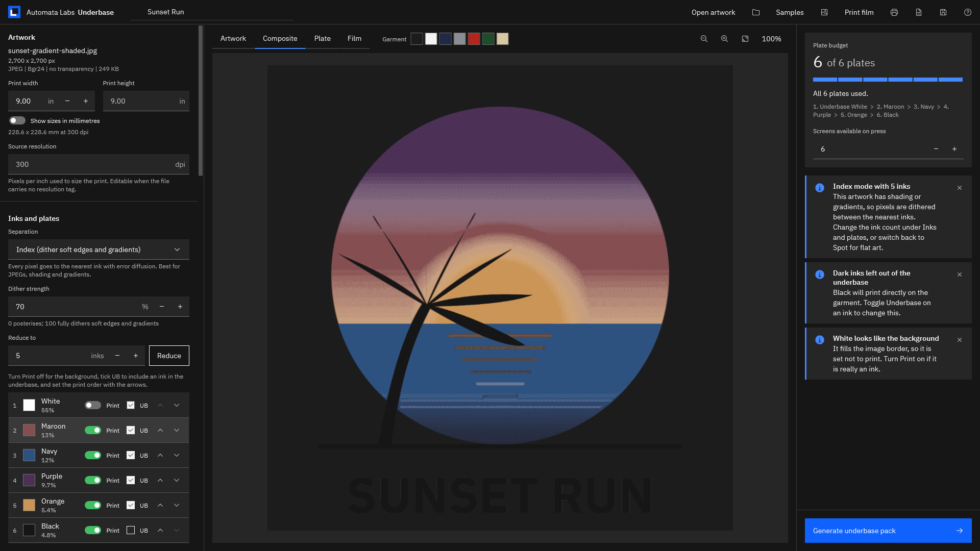
Task: Click the Open artwork label
Action: 713,12
